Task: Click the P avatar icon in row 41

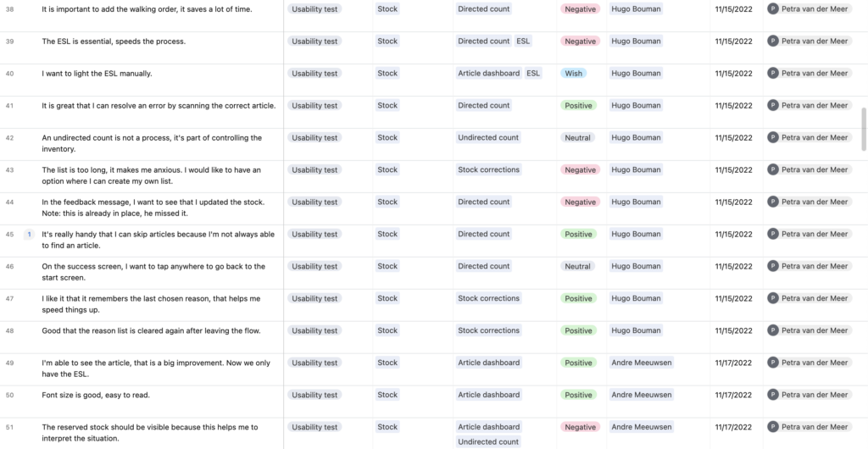Action: [x=773, y=106]
